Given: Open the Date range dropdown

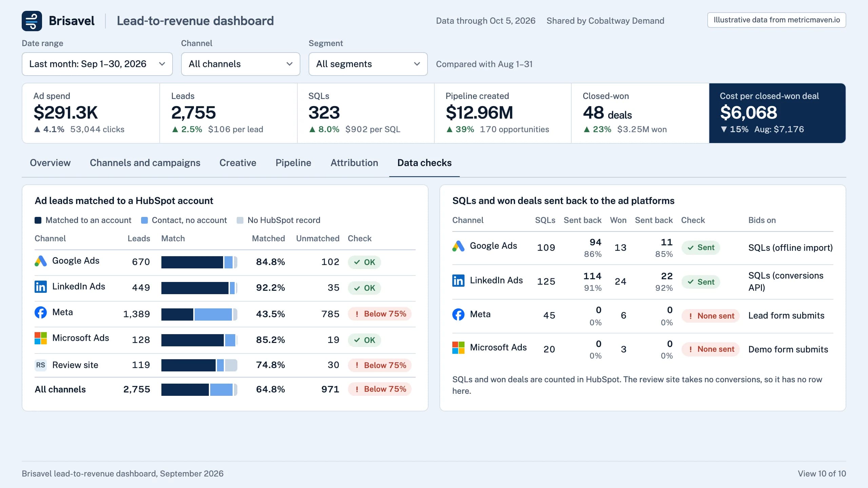Looking at the screenshot, I should point(97,64).
